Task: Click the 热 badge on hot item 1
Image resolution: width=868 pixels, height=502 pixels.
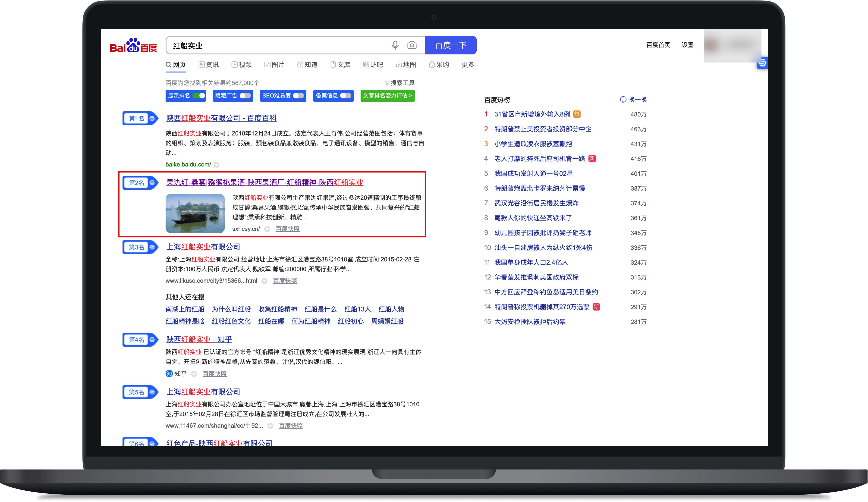Action: point(577,114)
